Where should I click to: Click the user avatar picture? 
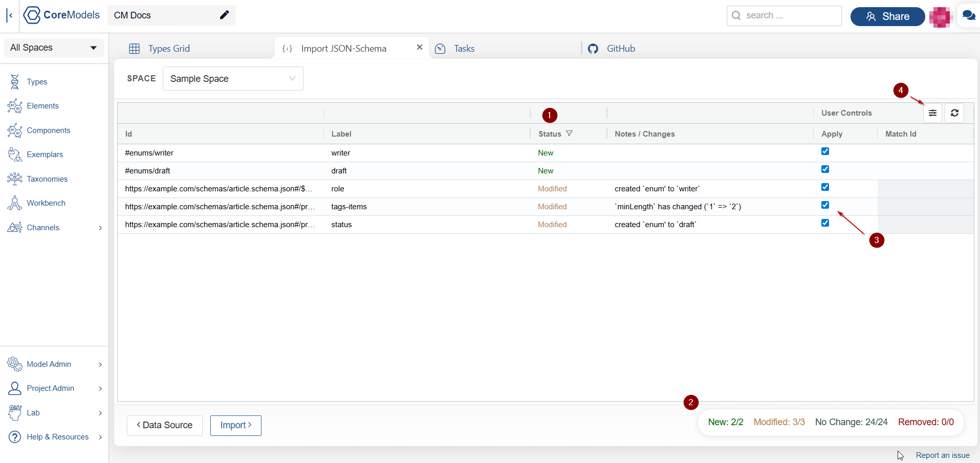tap(940, 17)
